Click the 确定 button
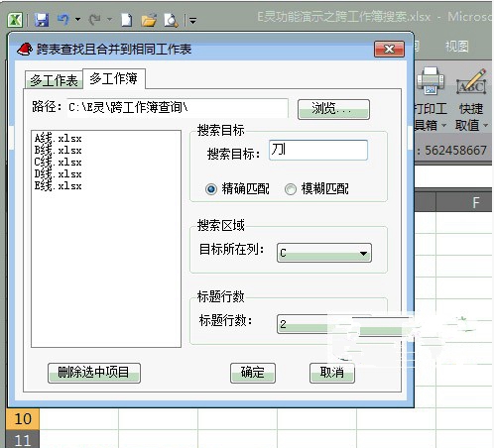This screenshot has height=448, width=494. click(253, 373)
